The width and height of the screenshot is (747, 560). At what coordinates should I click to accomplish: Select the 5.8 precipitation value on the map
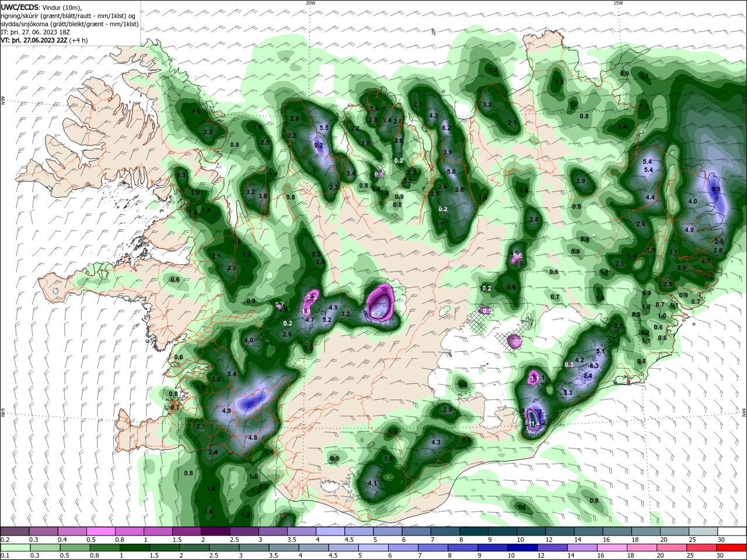tap(451, 171)
